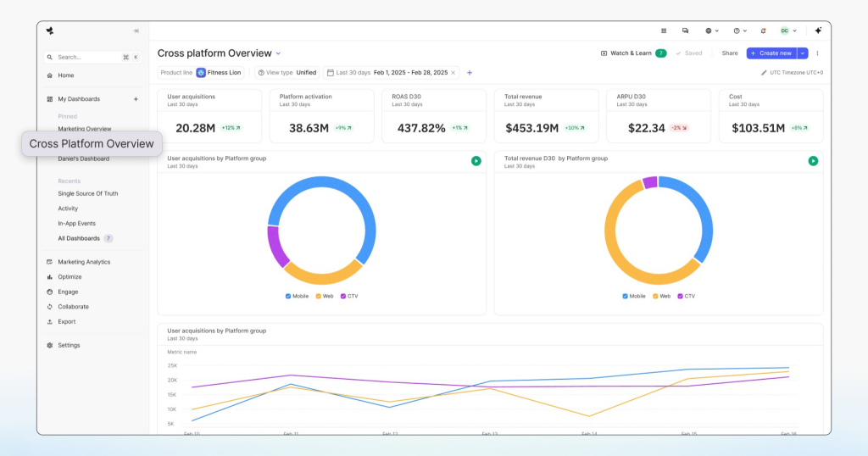Click the UTC Timezone UTC+0 label
This screenshot has height=456, width=868.
pos(796,73)
